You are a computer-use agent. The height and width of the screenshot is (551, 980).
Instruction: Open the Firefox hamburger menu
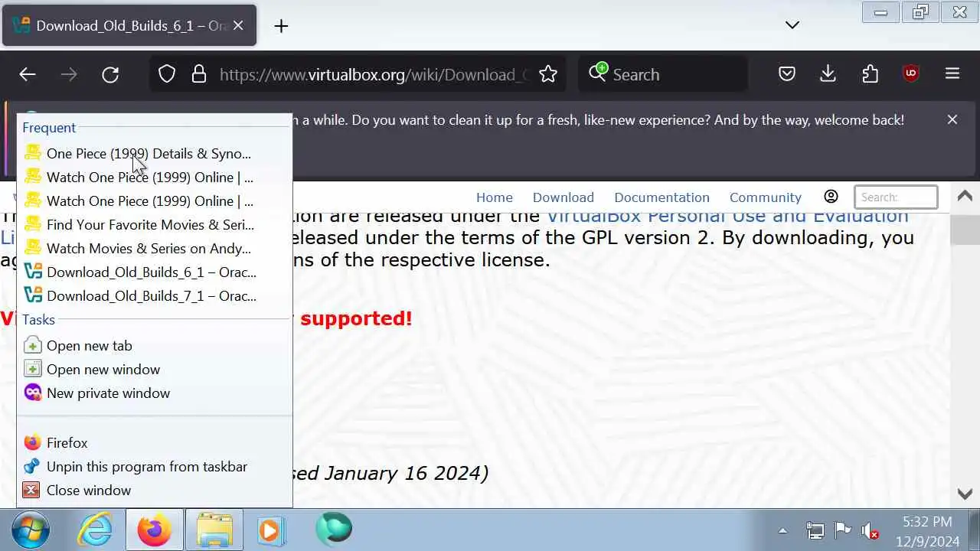pos(952,74)
